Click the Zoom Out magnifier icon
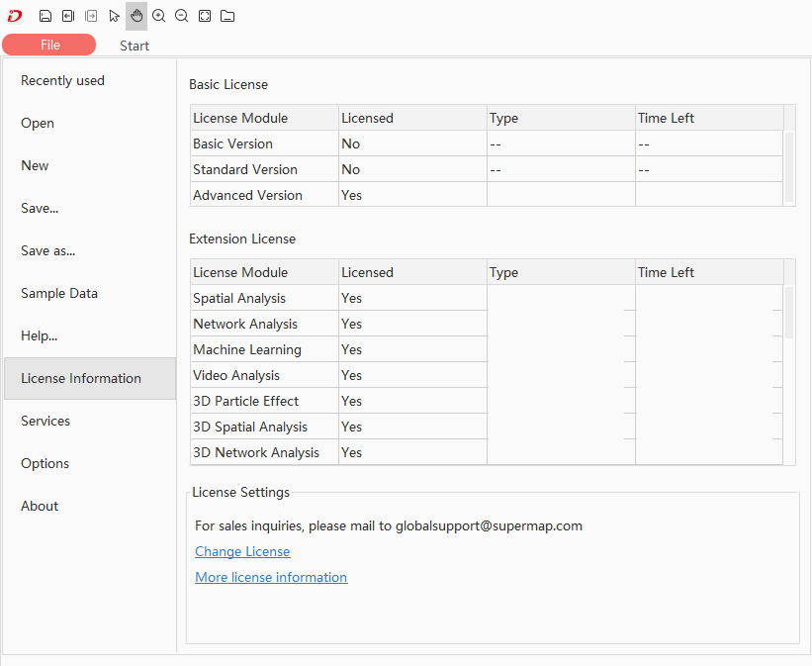 (181, 16)
